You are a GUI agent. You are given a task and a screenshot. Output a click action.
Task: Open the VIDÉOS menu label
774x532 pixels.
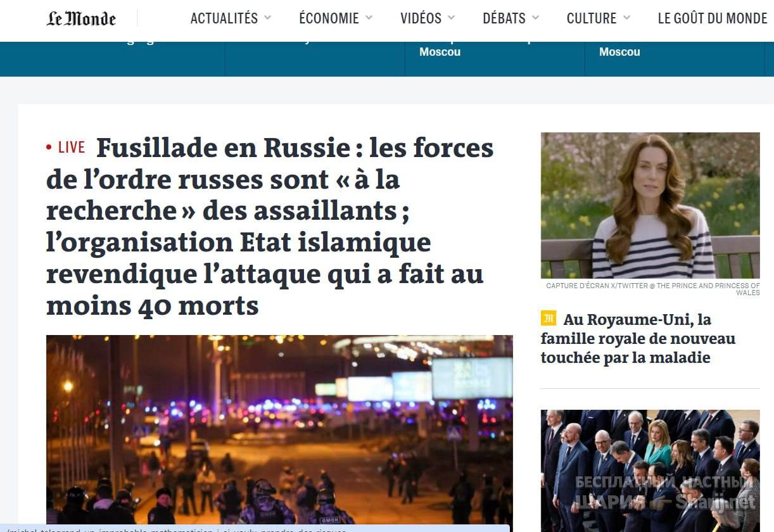click(x=421, y=18)
